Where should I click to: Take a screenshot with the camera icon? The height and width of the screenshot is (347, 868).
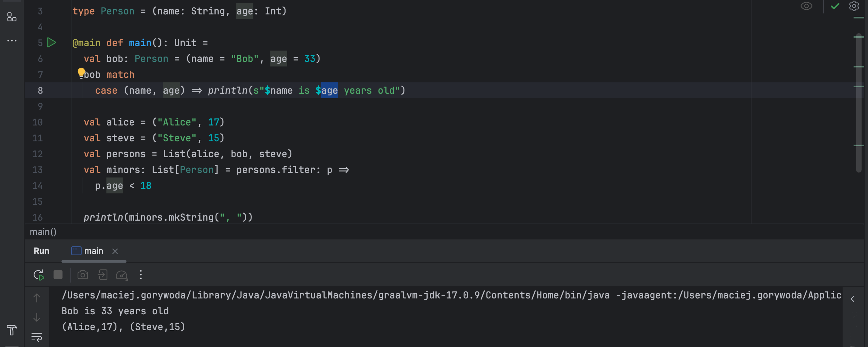pyautogui.click(x=83, y=275)
